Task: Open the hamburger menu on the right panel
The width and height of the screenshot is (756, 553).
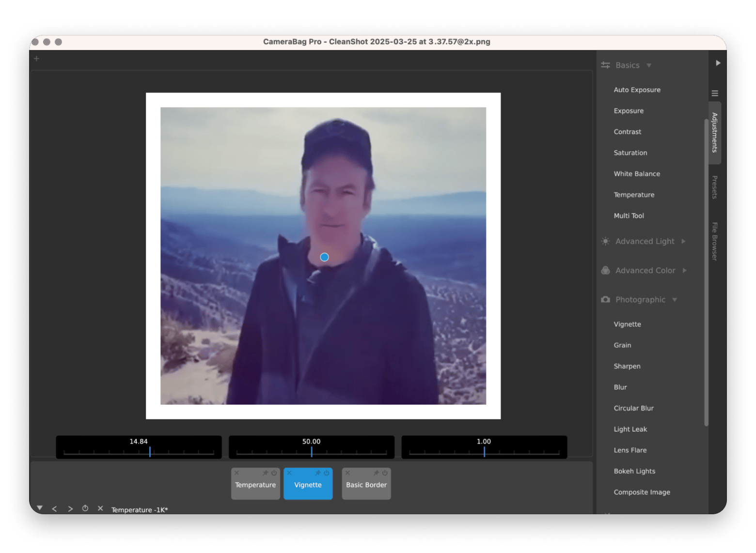Action: point(715,93)
